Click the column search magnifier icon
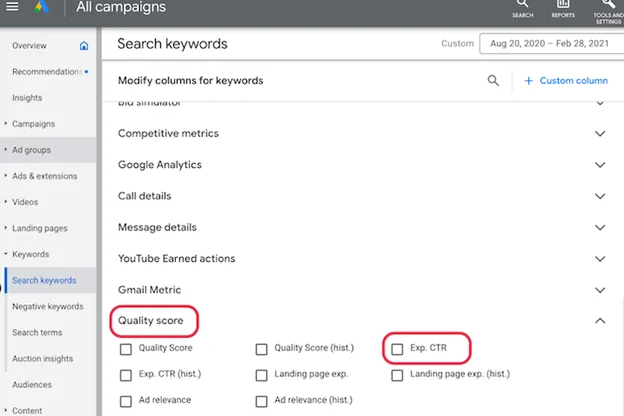Screen dimensions: 624x416 click(x=493, y=80)
